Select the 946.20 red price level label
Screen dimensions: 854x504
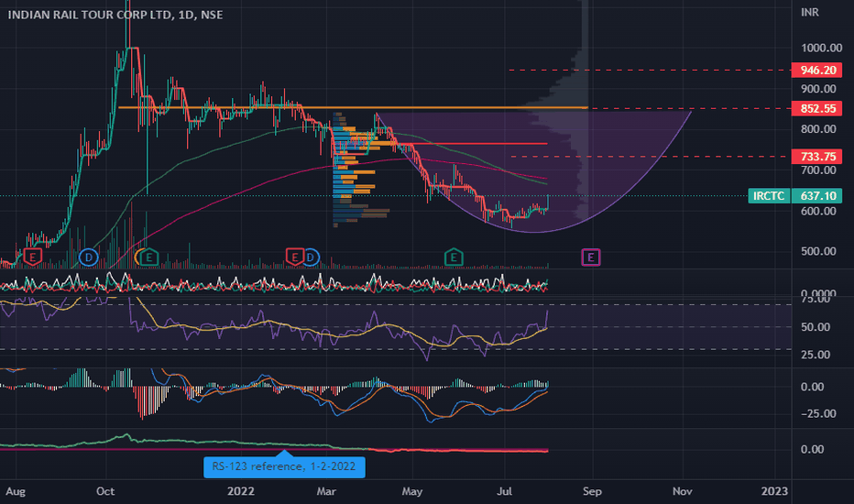pos(817,70)
